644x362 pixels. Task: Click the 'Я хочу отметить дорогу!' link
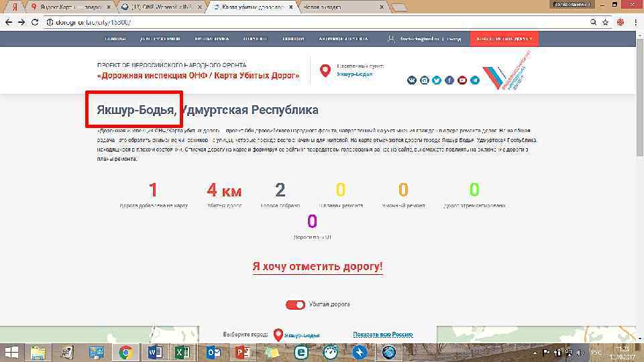coord(317,266)
